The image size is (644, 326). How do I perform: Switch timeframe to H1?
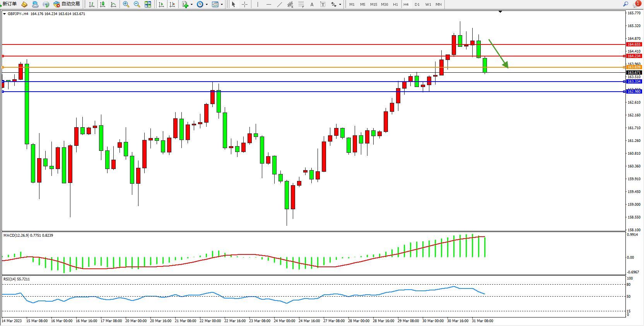(x=395, y=5)
